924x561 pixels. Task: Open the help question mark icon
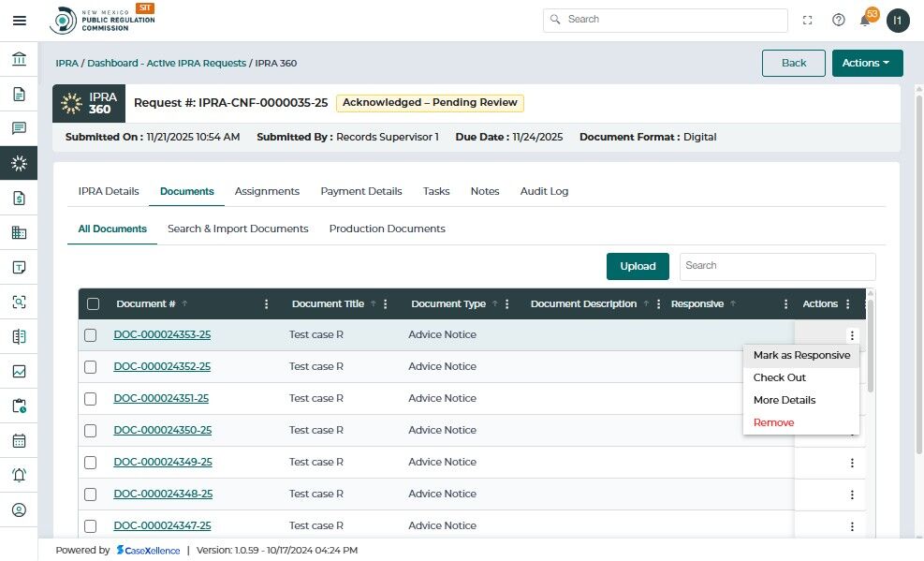click(838, 20)
